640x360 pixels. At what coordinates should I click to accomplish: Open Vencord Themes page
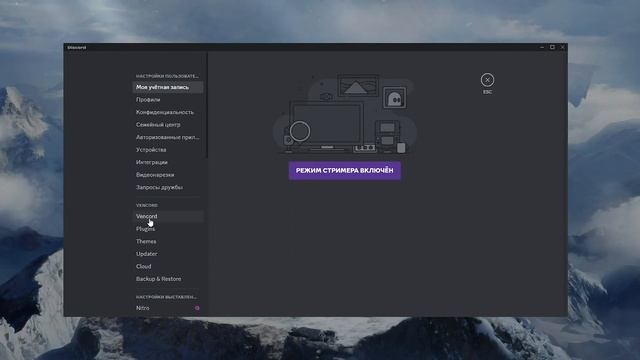pos(168,242)
